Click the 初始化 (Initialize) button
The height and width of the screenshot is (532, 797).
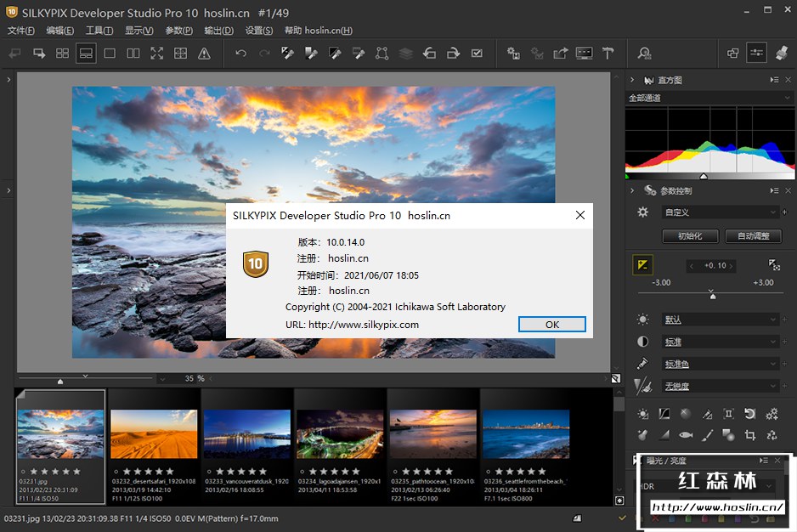(690, 236)
